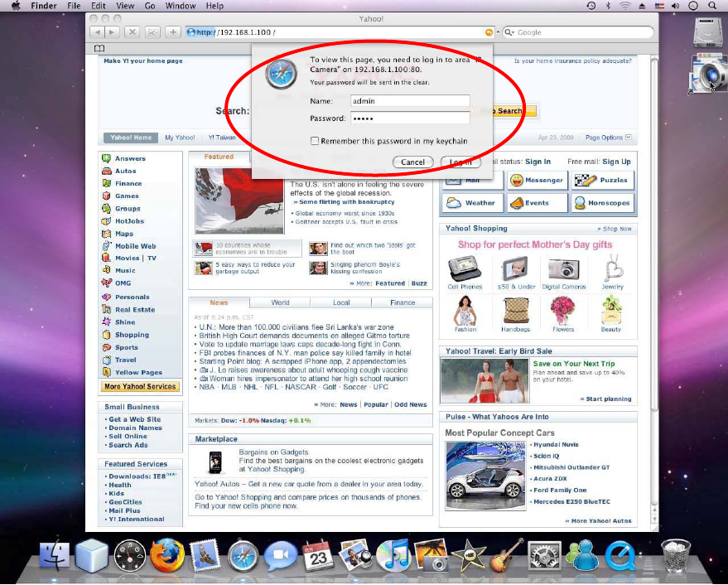Click the Finder icon in the Dock
The height and width of the screenshot is (585, 728).
point(55,555)
